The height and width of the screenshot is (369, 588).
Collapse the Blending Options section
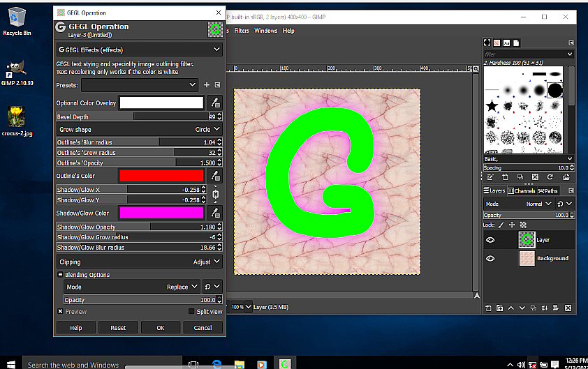click(60, 275)
